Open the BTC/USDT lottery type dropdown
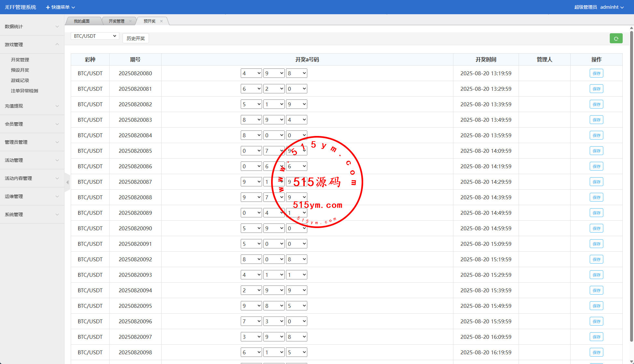The image size is (634, 364). (95, 36)
